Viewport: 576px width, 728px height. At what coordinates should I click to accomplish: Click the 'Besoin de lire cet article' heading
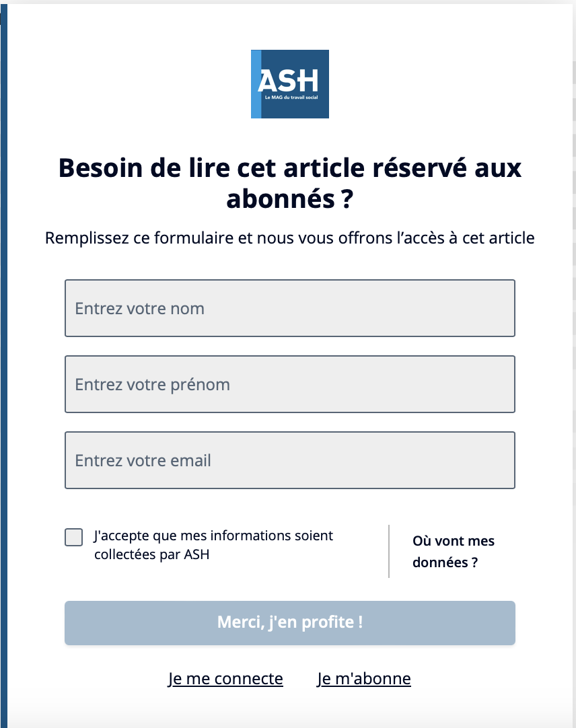point(290,168)
